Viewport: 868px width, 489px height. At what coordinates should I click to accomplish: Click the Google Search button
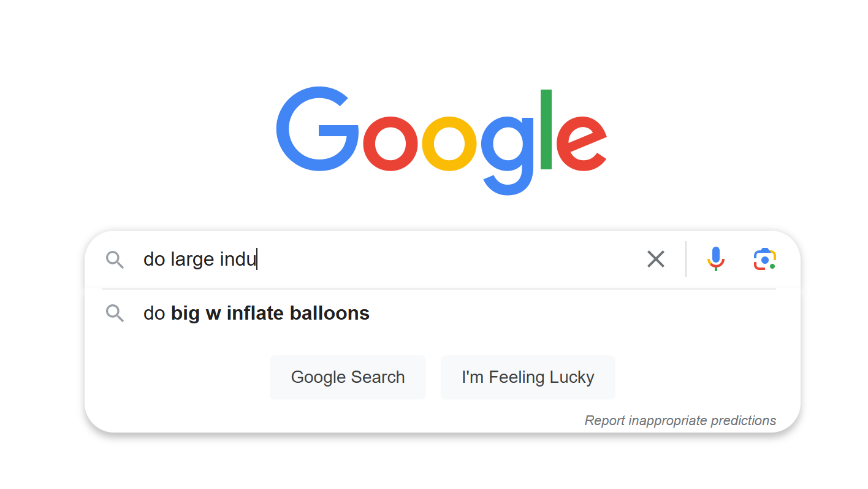tap(348, 377)
